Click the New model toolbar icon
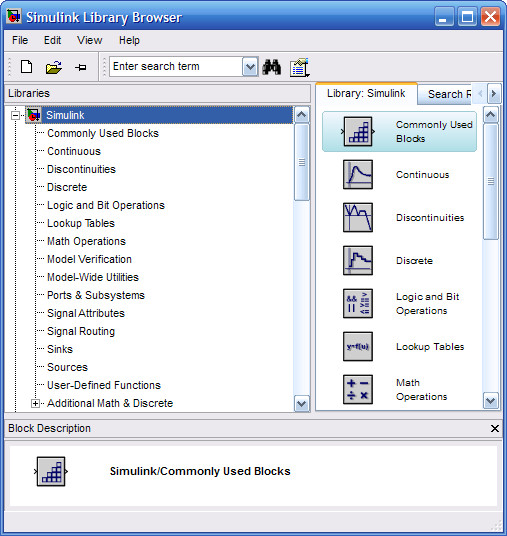Image resolution: width=507 pixels, height=536 pixels. tap(26, 67)
